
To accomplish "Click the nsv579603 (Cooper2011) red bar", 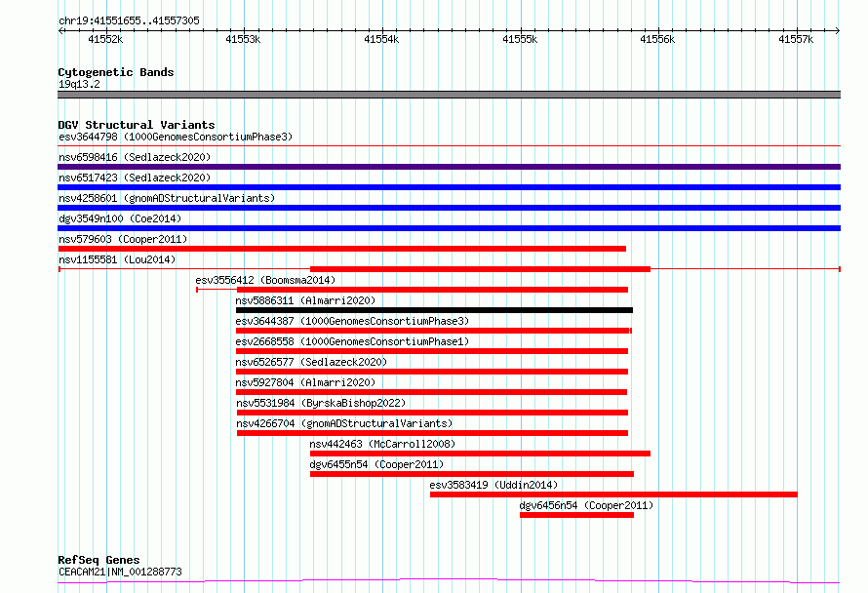I will click(x=342, y=249).
